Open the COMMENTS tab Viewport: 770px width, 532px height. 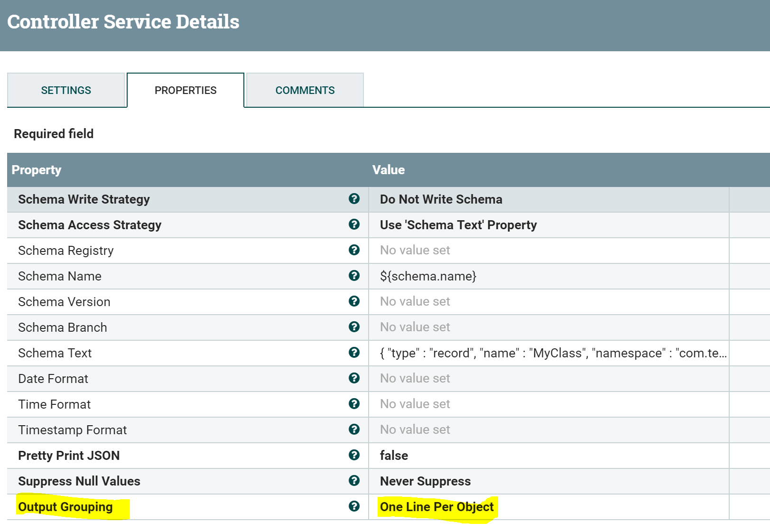pyautogui.click(x=305, y=90)
